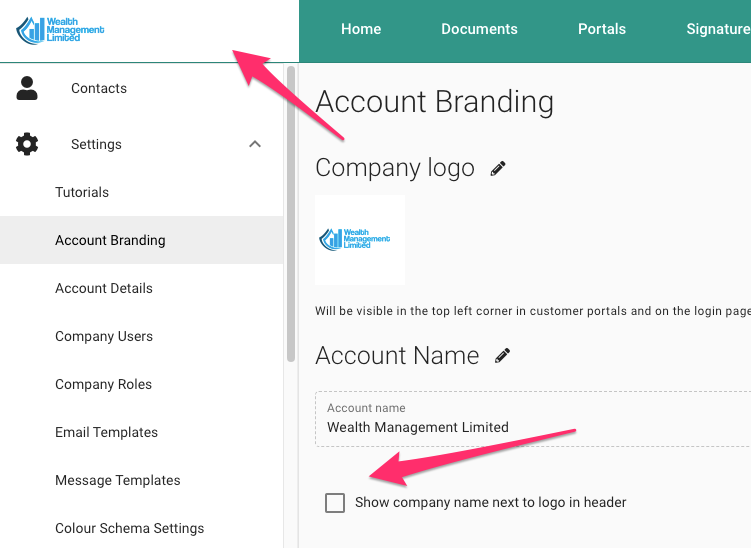Screen dimensions: 751x548
Task: Open Message Templates settings page
Action: point(118,480)
